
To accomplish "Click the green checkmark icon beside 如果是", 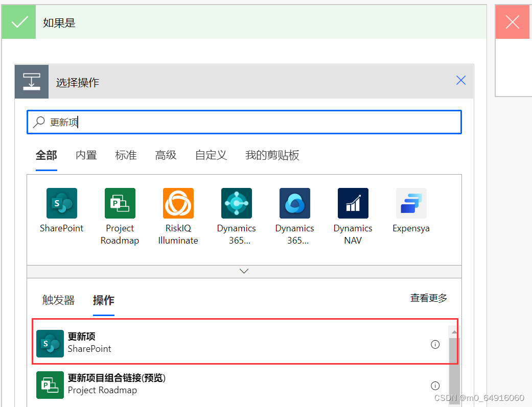I will pyautogui.click(x=19, y=22).
